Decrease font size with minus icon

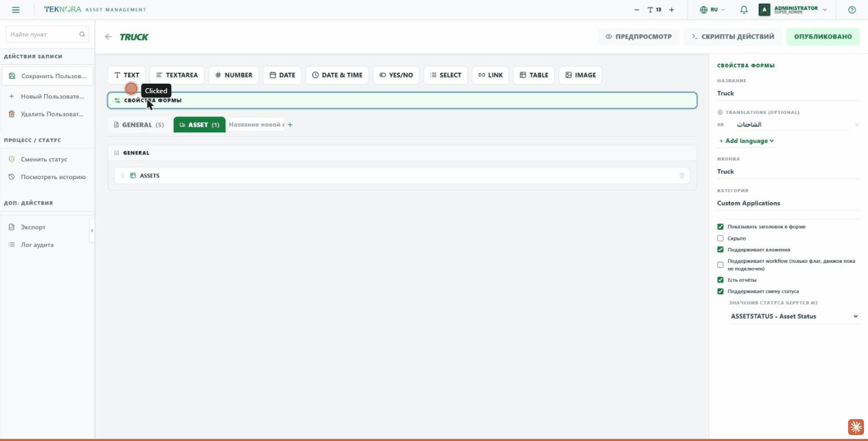coord(637,10)
